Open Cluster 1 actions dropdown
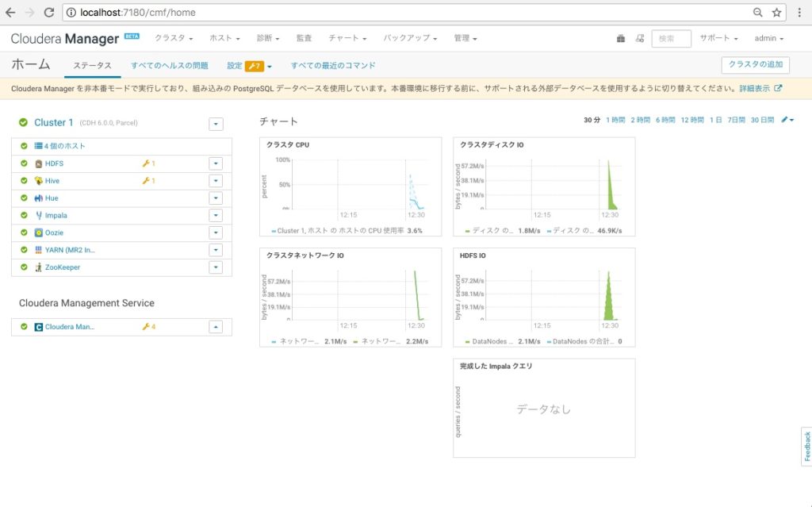Viewport: 812px width, 507px height. pos(216,124)
